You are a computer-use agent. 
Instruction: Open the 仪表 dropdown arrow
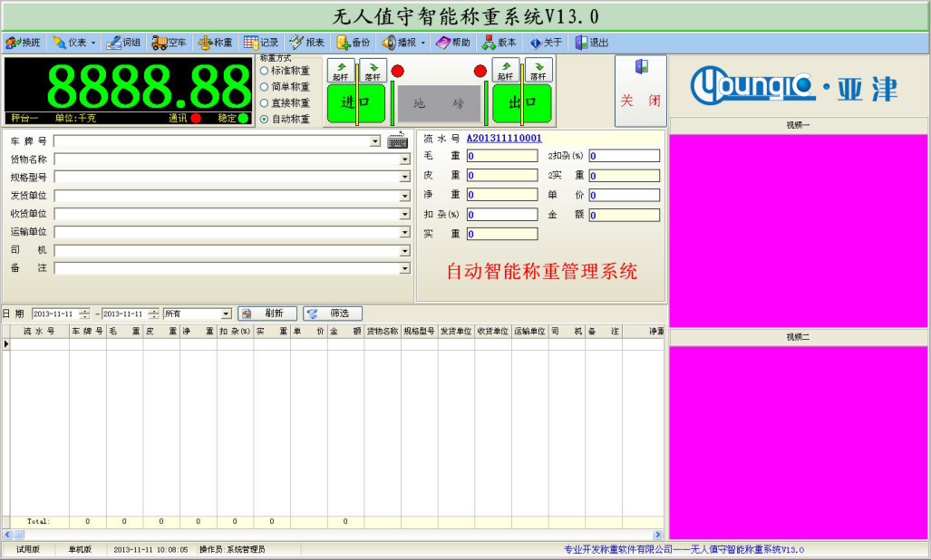93,43
